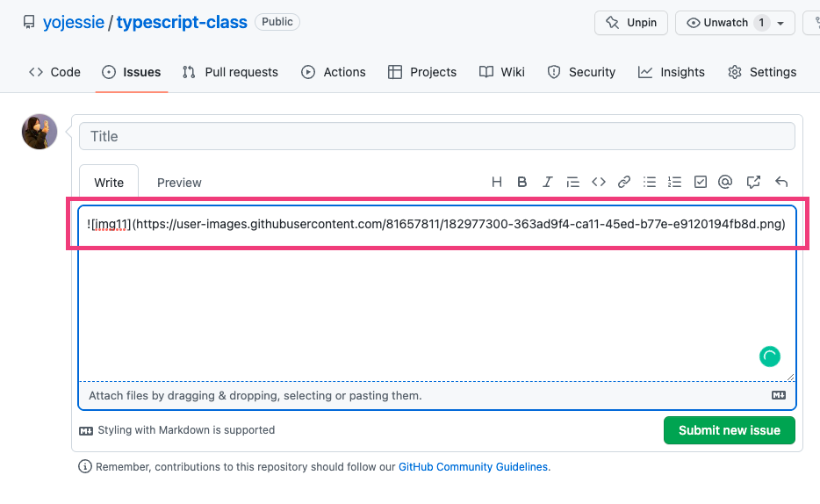Screen dimensions: 820x504
Task: Switch to the Preview tab
Action: pos(179,183)
